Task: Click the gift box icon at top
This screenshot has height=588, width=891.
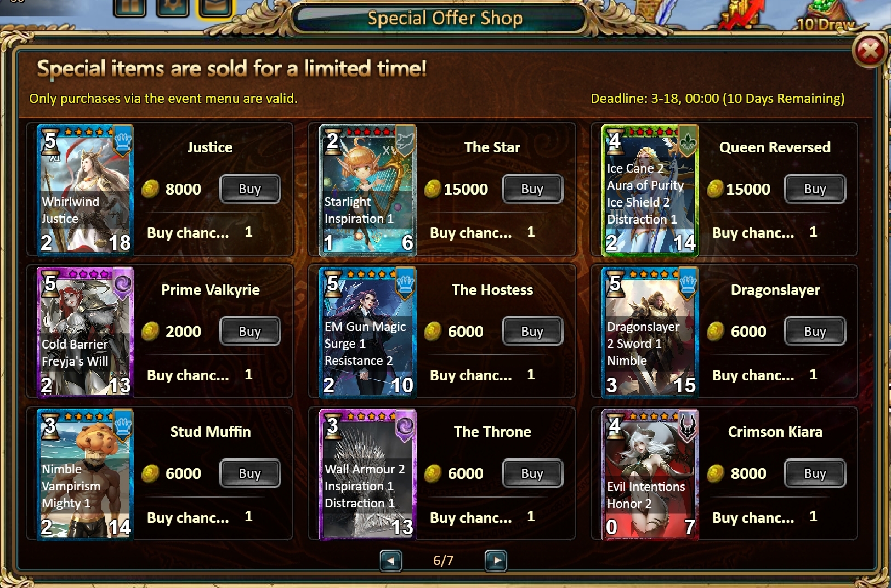Action: (130, 7)
